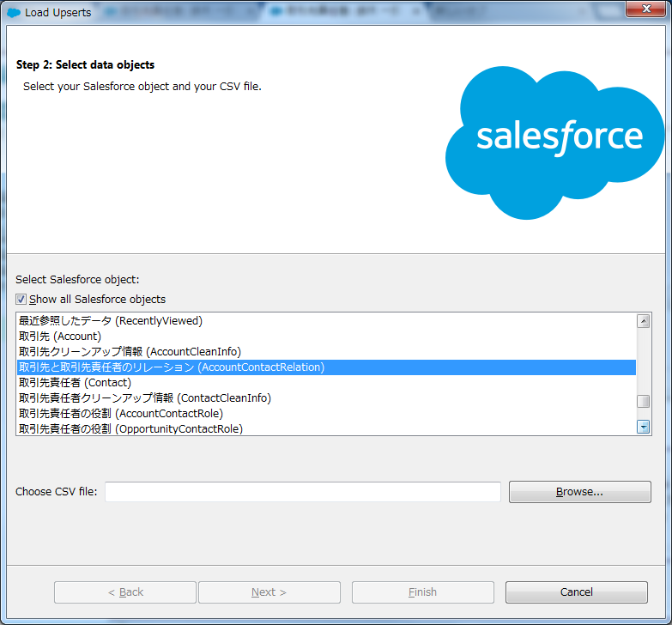Cancel the Load Upserts wizard

(x=577, y=592)
